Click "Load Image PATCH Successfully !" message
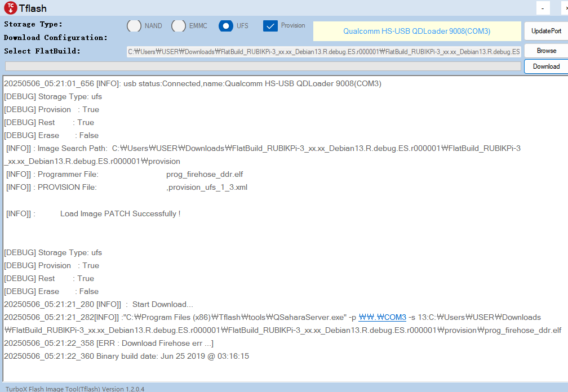The width and height of the screenshot is (568, 392). coord(120,214)
